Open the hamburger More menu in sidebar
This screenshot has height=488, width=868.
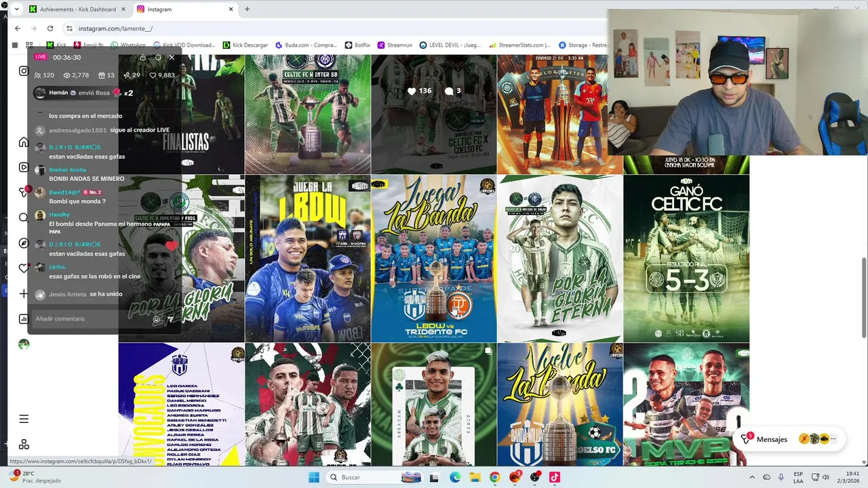(24, 419)
